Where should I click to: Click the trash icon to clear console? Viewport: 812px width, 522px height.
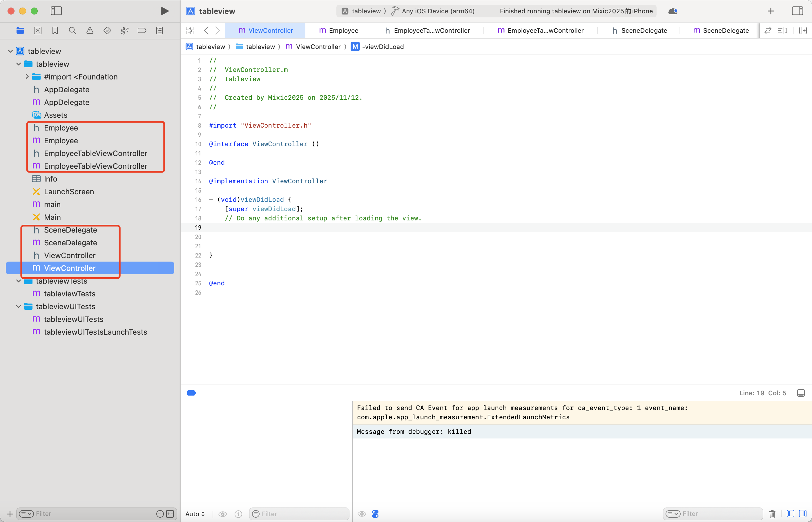pos(772,514)
